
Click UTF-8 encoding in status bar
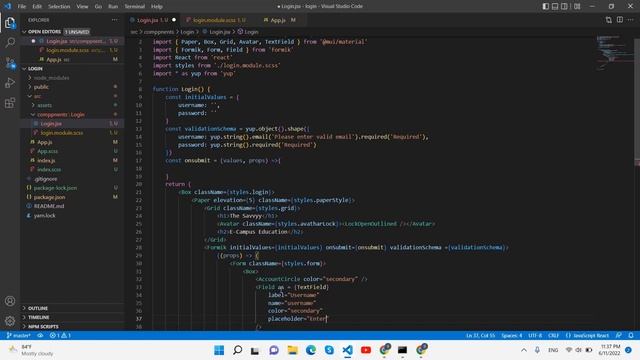click(535, 336)
